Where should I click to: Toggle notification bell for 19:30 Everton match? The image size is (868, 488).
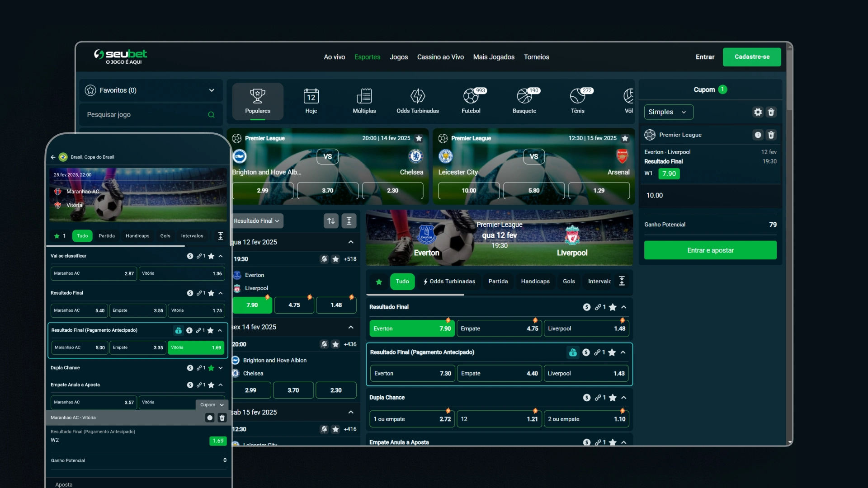(x=324, y=259)
